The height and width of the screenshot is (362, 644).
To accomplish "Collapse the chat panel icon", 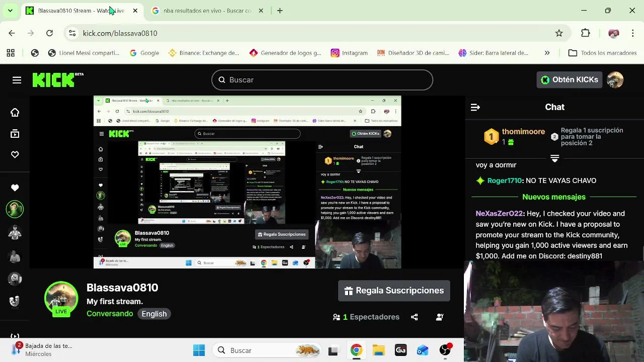I will pyautogui.click(x=475, y=107).
